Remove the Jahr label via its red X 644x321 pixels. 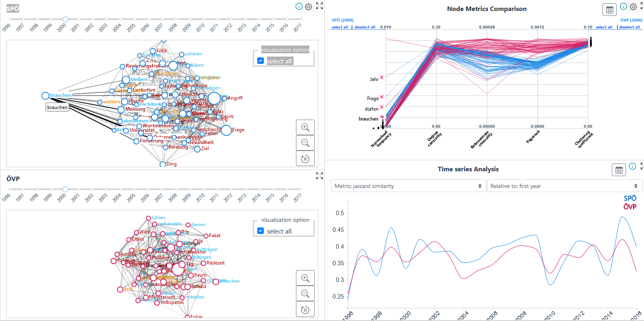(x=381, y=77)
